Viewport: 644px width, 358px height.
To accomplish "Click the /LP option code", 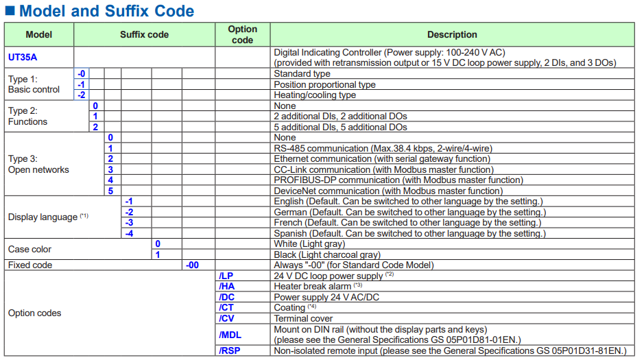I will tap(226, 276).
